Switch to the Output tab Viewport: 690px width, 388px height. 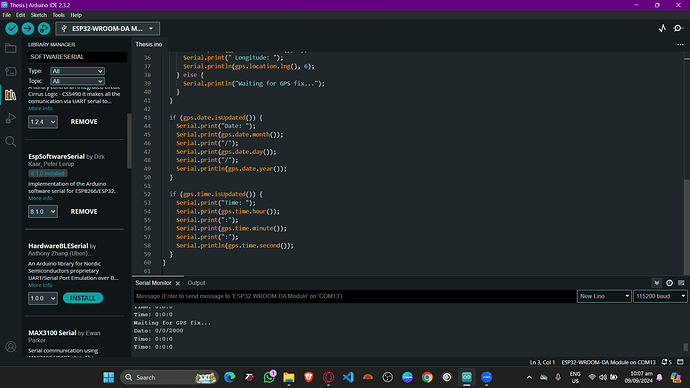(x=196, y=283)
